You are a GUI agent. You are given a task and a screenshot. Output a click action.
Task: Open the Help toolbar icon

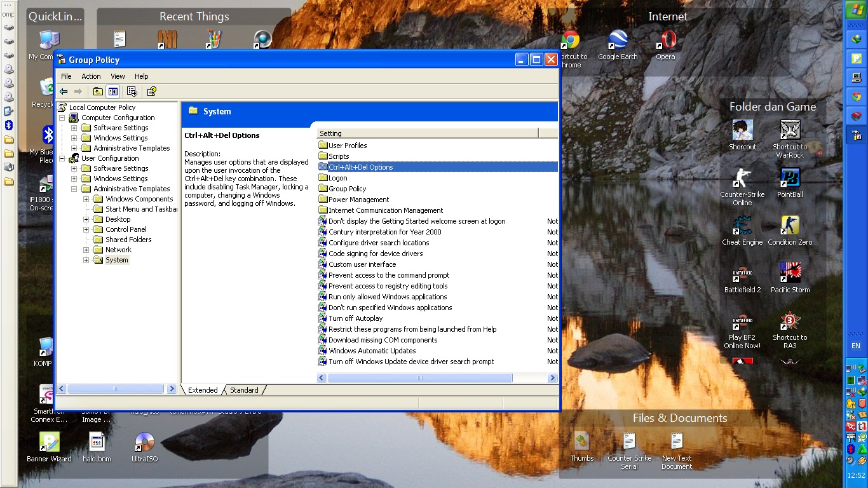(151, 91)
